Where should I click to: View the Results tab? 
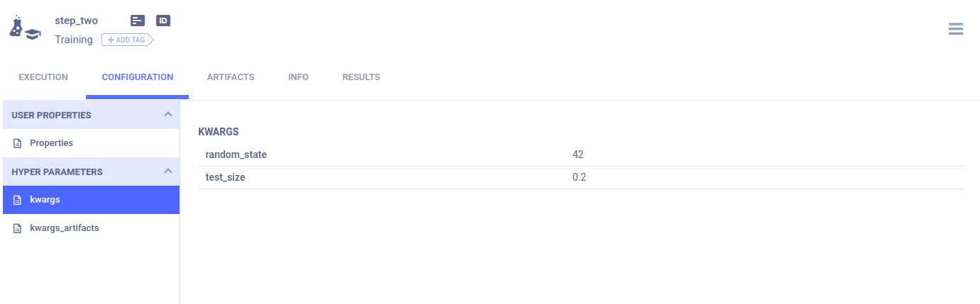coord(361,77)
